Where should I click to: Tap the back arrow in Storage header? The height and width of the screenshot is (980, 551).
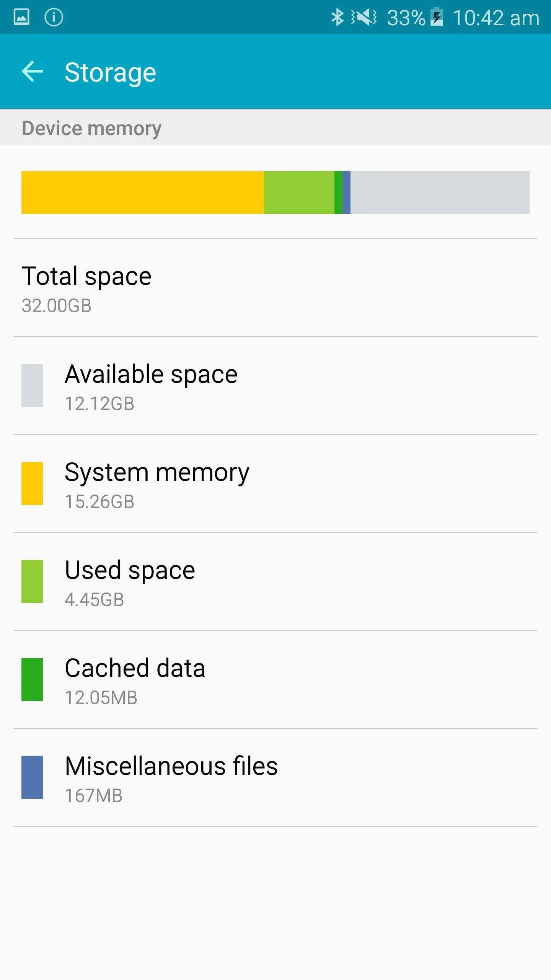click(33, 72)
